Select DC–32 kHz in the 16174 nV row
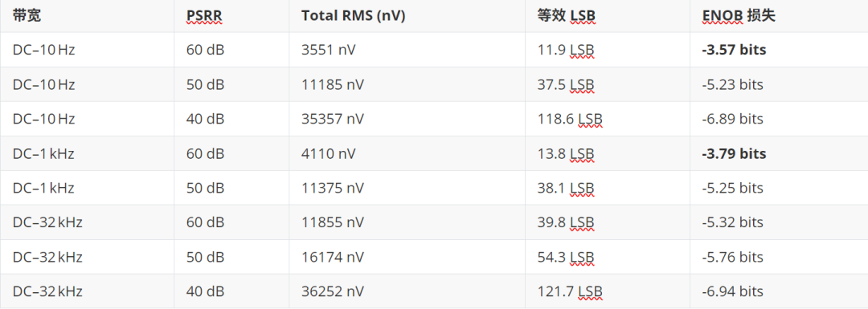This screenshot has height=309, width=868. pos(47,257)
